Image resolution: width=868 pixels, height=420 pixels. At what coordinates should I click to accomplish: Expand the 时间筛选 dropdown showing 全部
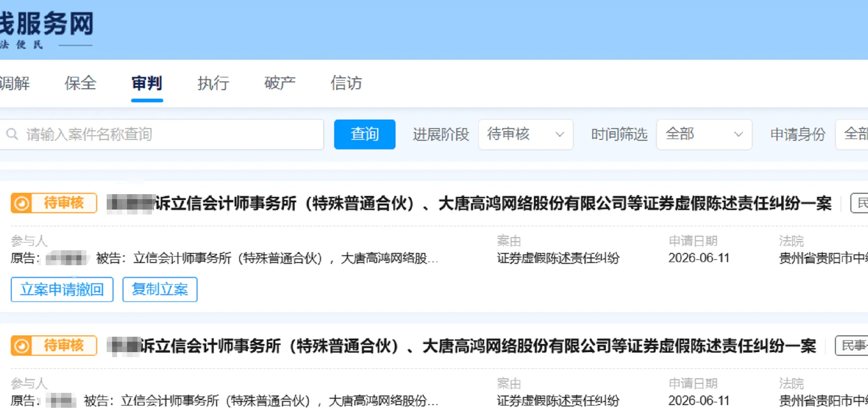pyautogui.click(x=704, y=134)
